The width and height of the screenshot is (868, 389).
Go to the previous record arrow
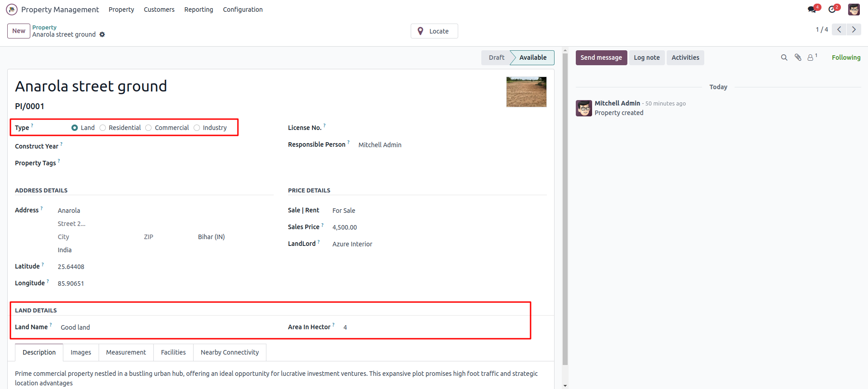coord(839,29)
